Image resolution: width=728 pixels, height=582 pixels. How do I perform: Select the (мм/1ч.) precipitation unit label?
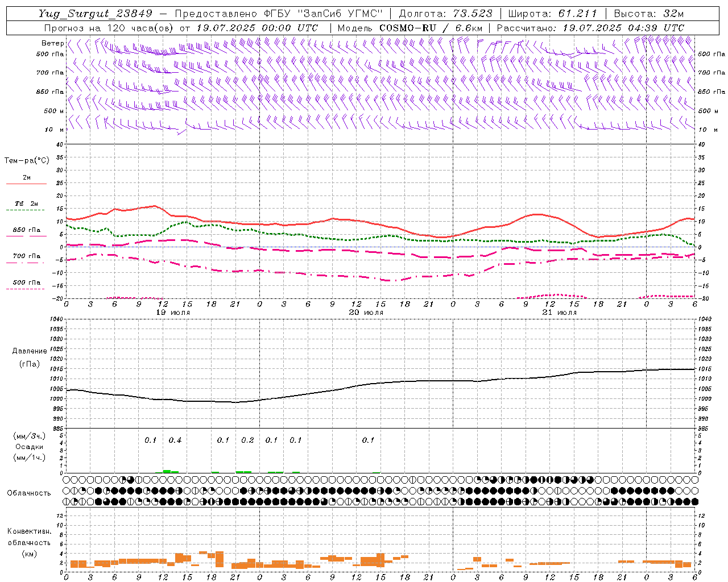coord(30,458)
